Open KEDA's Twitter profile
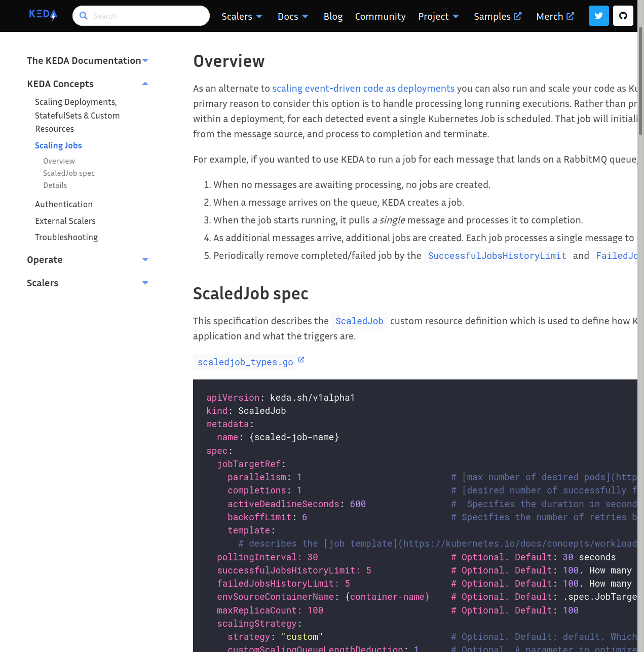Viewport: 644px width, 652px height. tap(598, 16)
